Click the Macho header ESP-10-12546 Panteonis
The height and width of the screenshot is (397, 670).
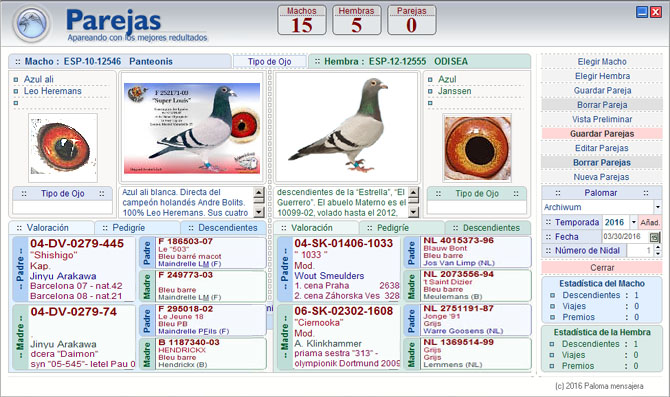pyautogui.click(x=120, y=62)
